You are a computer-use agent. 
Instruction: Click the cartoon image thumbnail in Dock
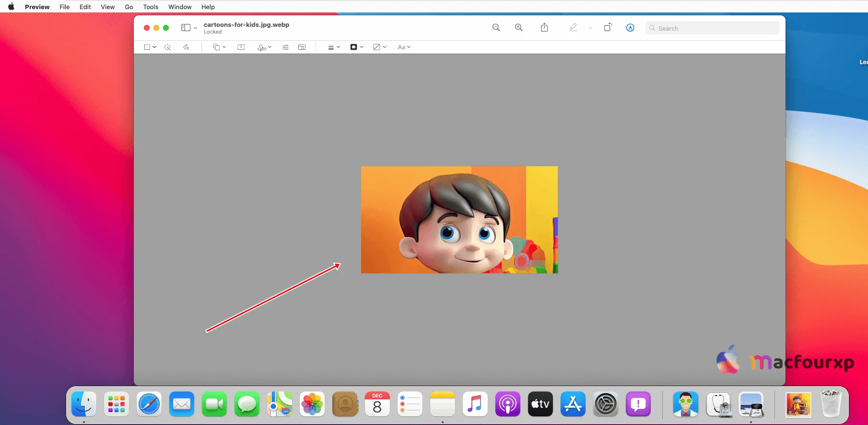click(798, 404)
